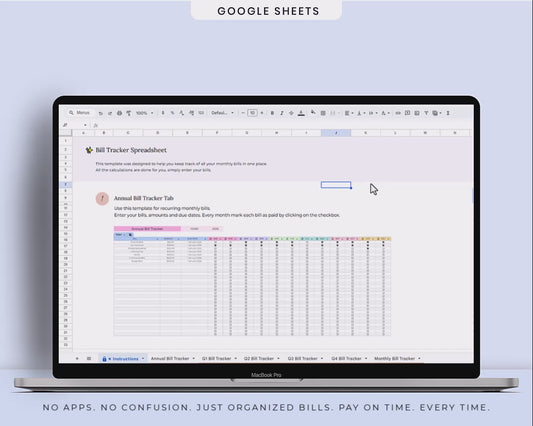Print the spreadsheet
The image size is (533, 426).
point(119,113)
